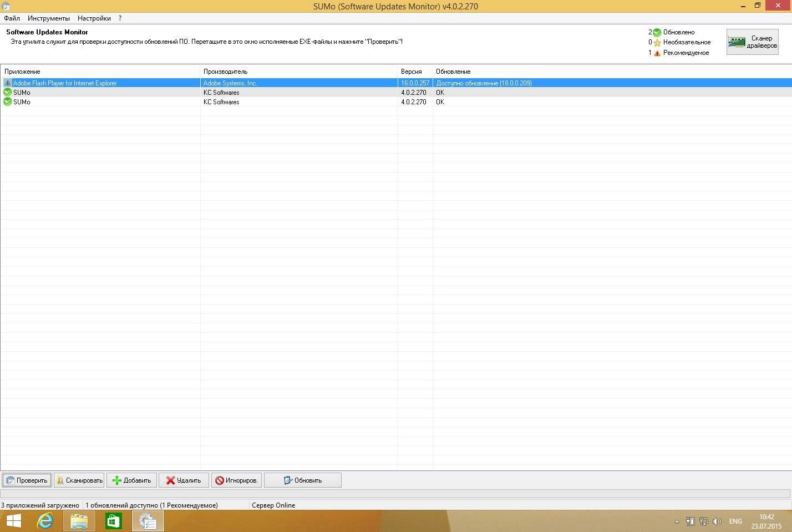This screenshot has width=792, height=532.
Task: Open File Explorer from taskbar
Action: pos(79,521)
